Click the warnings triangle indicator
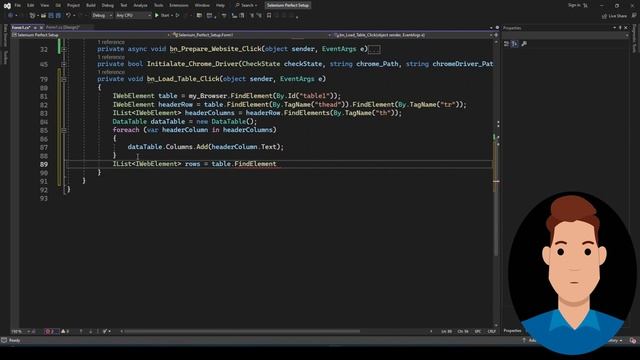Screen dimensions: 640x360 [65, 331]
